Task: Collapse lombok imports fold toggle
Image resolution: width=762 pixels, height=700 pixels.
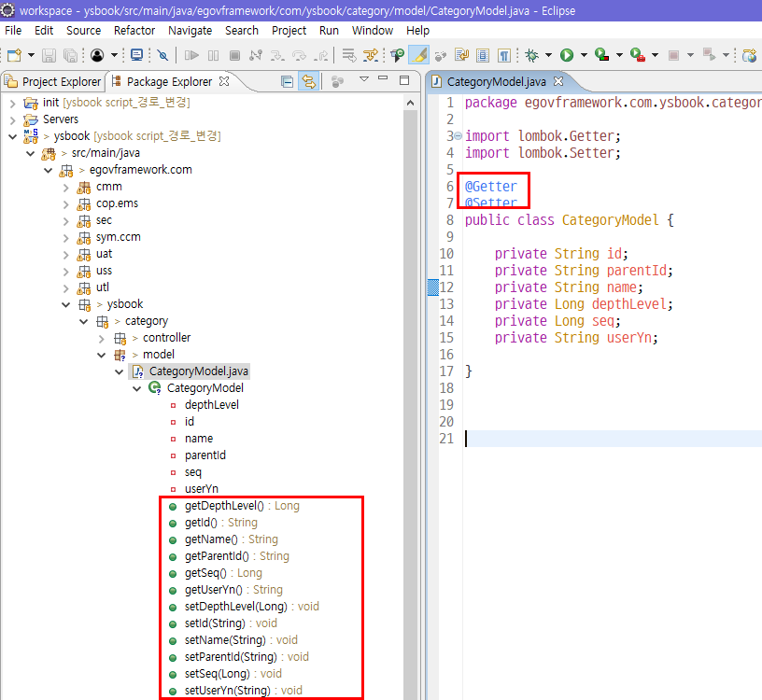Action: [458, 136]
